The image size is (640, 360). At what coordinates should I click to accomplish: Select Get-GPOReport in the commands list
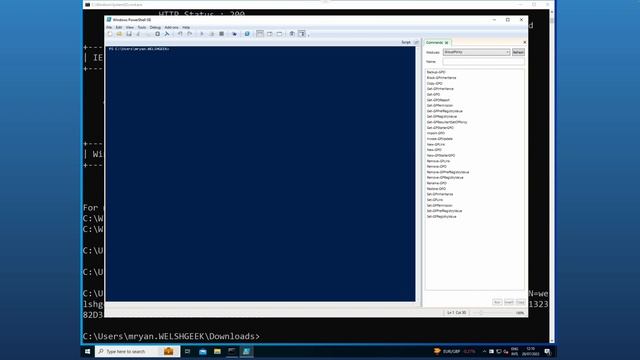tap(438, 100)
